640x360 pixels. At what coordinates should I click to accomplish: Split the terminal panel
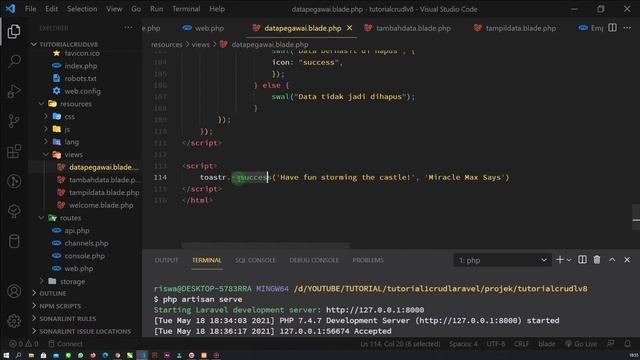tap(582, 260)
